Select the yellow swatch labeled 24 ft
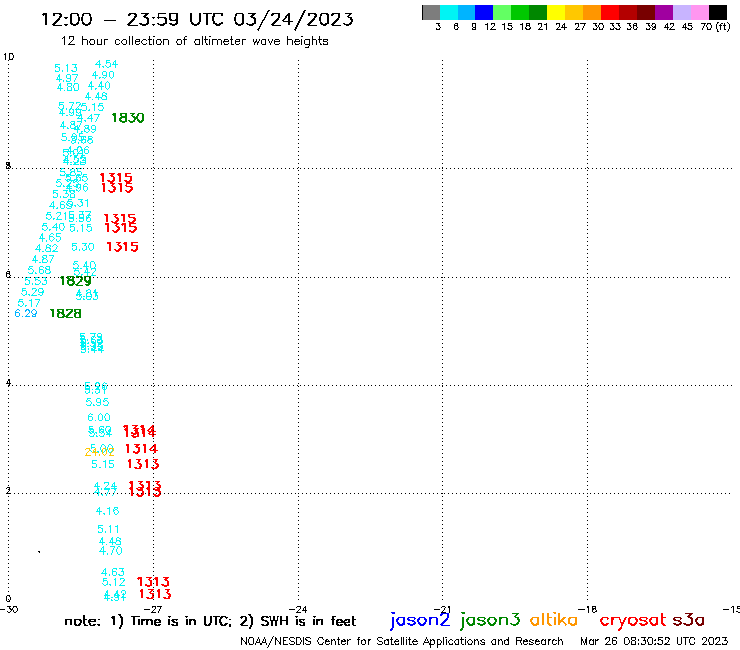This screenshot has width=740, height=650. [556, 12]
